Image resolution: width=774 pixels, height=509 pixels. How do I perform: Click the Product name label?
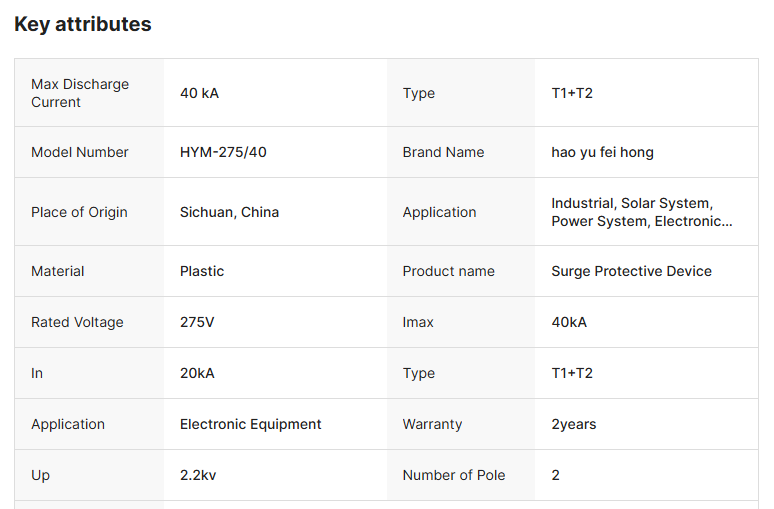(448, 271)
